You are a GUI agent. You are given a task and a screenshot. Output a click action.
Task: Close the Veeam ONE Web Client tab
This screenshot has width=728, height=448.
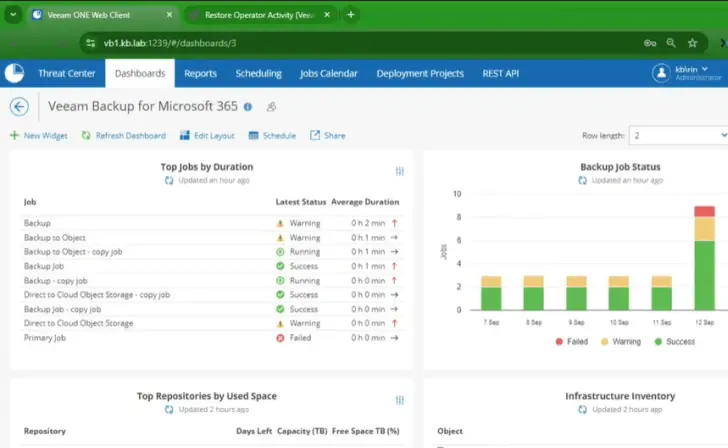click(x=169, y=15)
